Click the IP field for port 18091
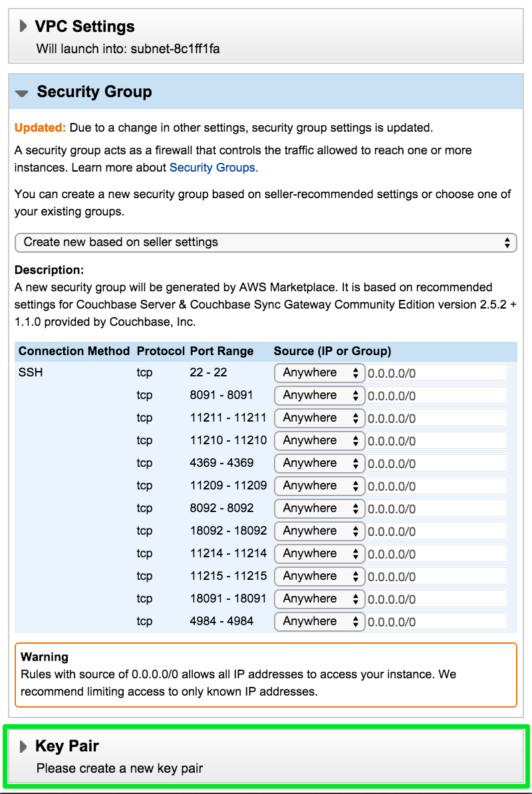The image size is (532, 794). pos(437,599)
